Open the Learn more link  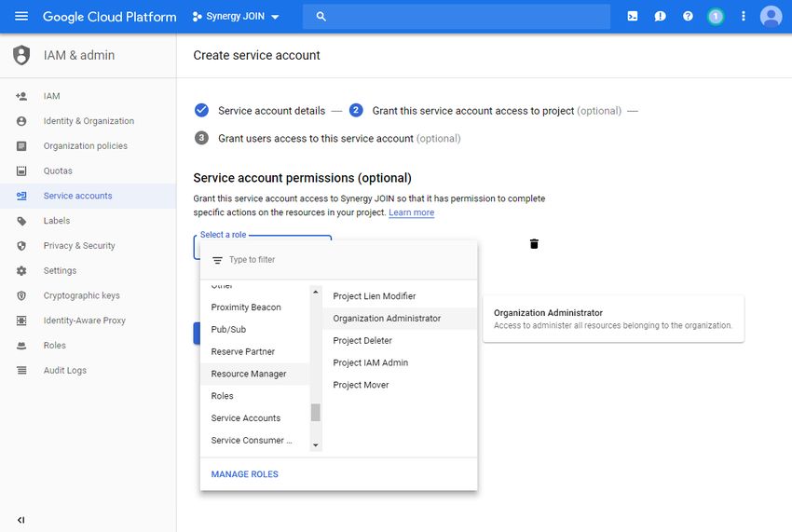[x=411, y=212]
